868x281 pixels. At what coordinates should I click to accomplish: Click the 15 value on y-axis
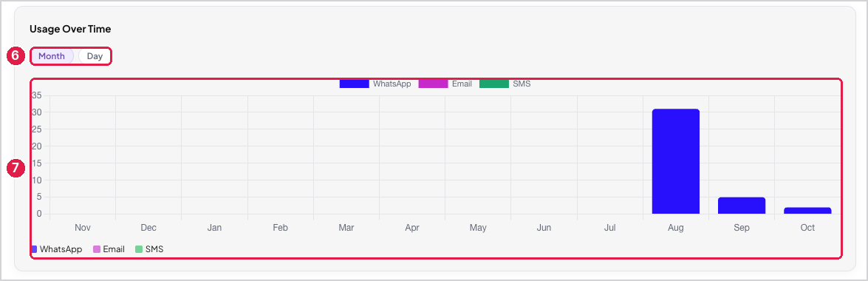(37, 163)
